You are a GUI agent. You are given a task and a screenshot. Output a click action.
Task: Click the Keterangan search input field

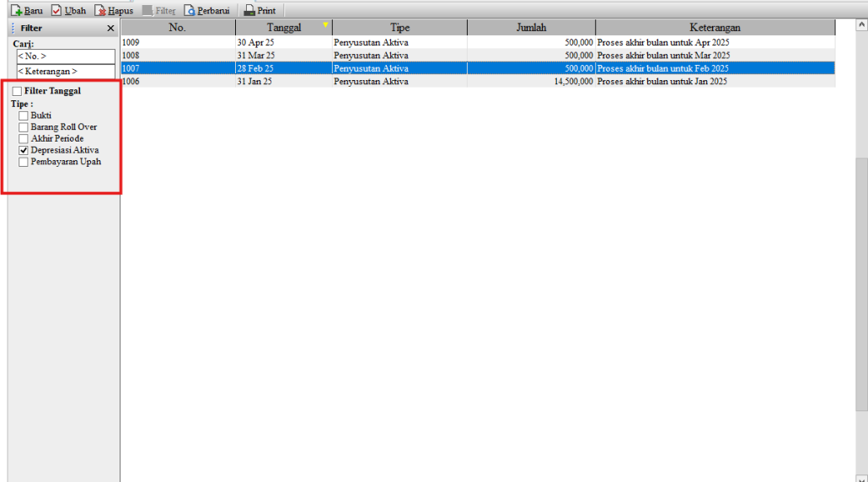65,72
